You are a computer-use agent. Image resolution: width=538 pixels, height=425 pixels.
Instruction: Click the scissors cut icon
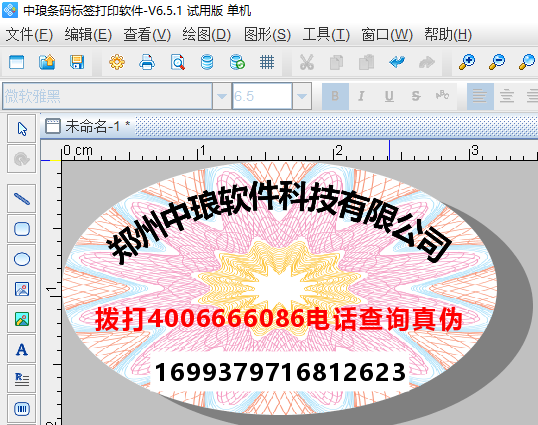pyautogui.click(x=306, y=62)
